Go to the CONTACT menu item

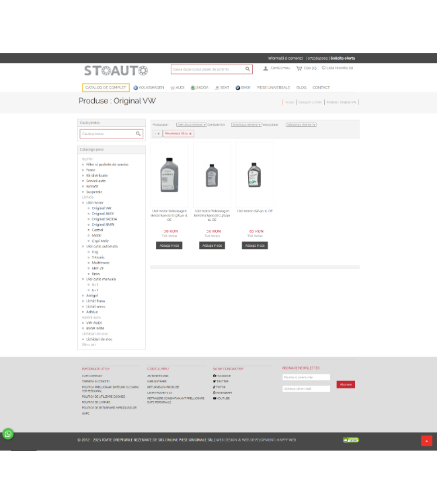[321, 88]
